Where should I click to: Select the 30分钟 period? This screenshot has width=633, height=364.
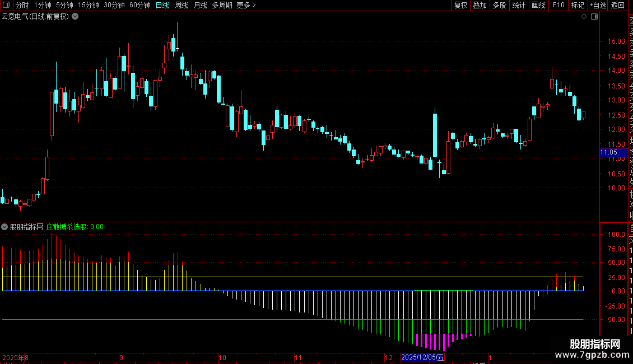114,5
